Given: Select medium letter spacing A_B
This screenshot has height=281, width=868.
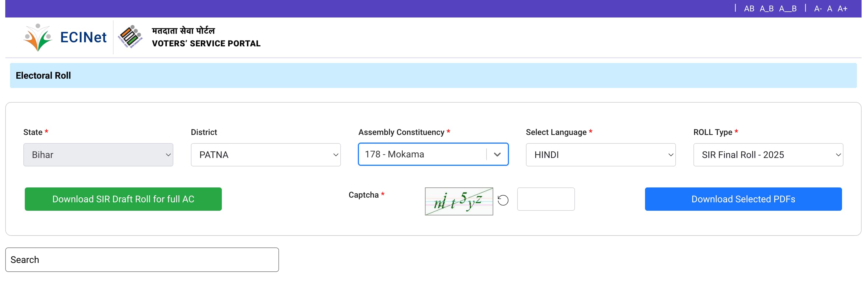Looking at the screenshot, I should click(766, 9).
